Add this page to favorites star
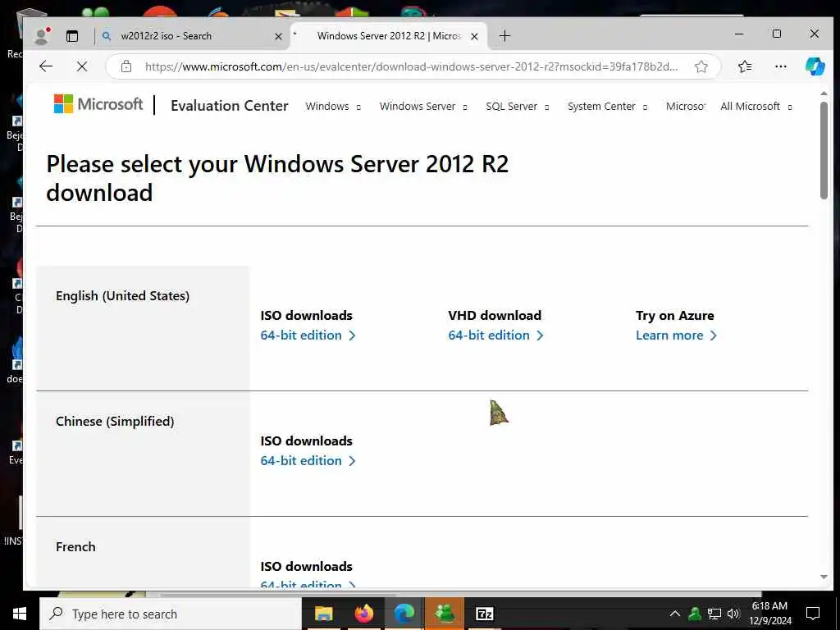840x630 pixels. click(701, 66)
